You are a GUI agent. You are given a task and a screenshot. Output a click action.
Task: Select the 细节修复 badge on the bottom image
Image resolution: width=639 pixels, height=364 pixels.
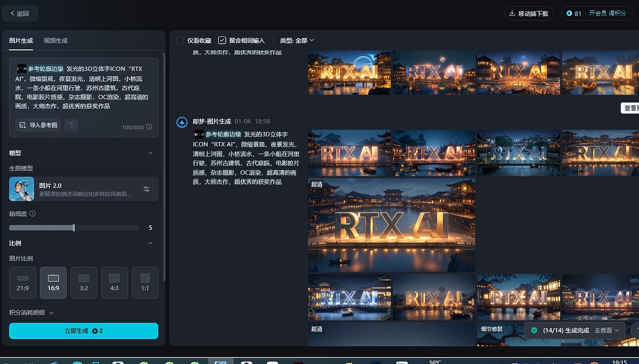pyautogui.click(x=492, y=329)
